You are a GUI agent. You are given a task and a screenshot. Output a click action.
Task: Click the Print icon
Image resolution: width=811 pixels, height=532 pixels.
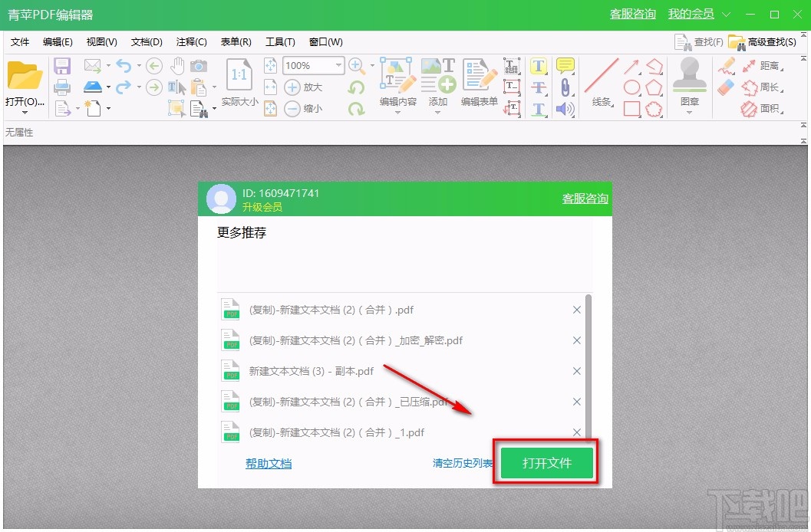coord(62,87)
